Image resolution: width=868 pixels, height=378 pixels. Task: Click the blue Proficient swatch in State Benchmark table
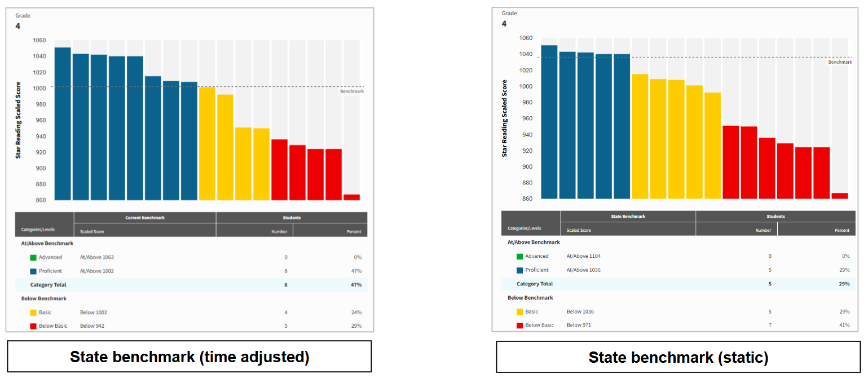[520, 270]
